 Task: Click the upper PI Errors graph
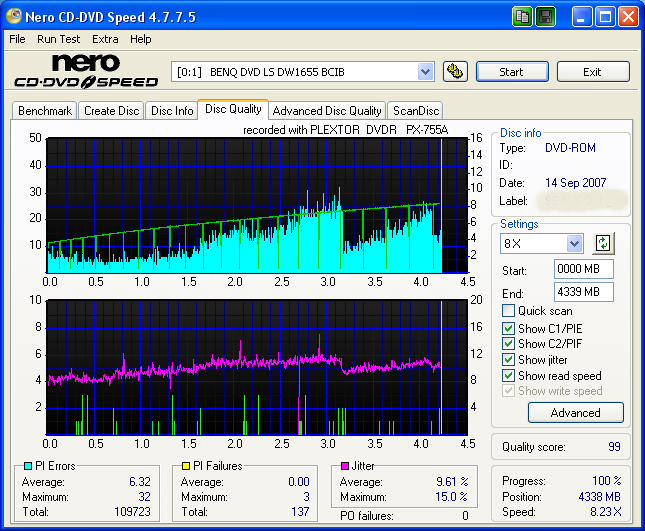click(x=257, y=206)
